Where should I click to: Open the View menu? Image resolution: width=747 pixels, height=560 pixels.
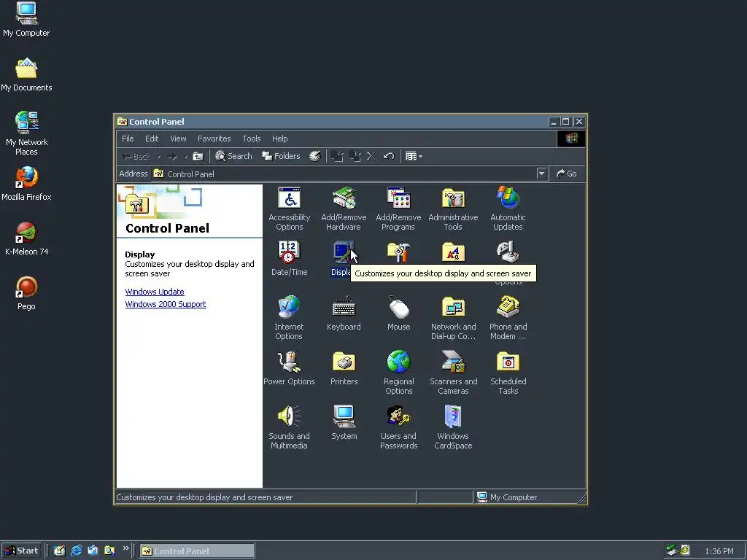point(178,139)
